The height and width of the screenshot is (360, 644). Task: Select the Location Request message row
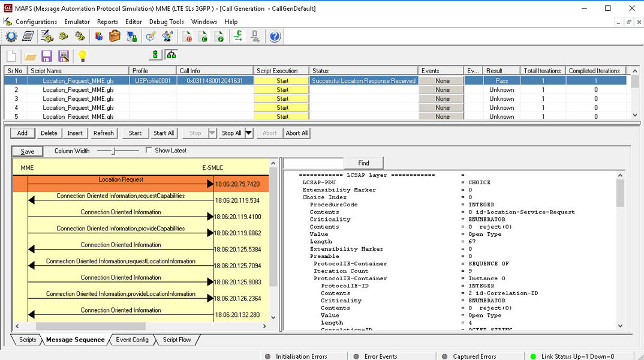pyautogui.click(x=141, y=184)
